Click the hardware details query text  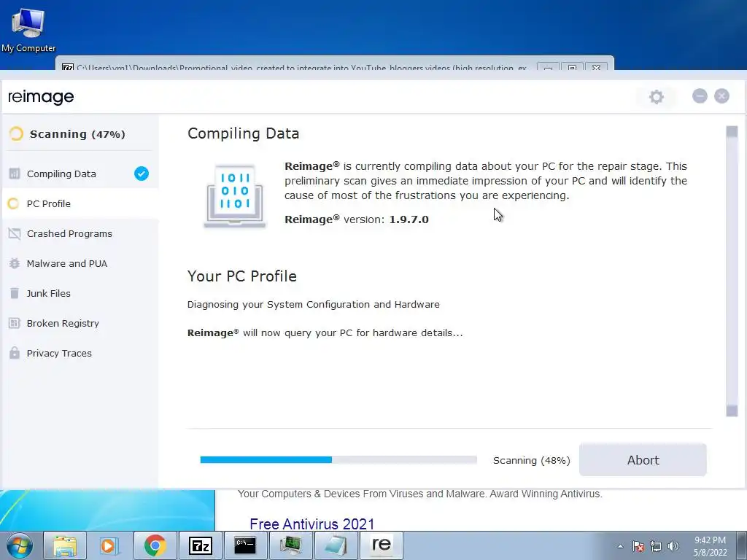click(325, 332)
